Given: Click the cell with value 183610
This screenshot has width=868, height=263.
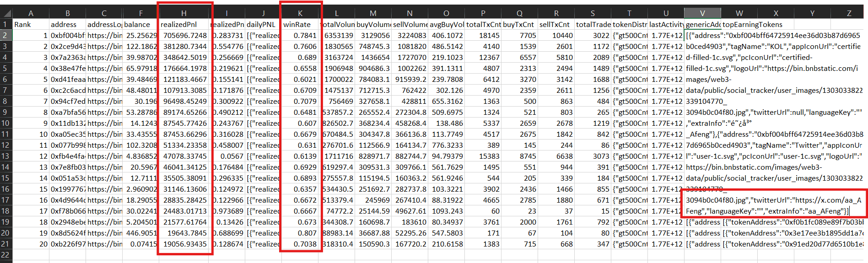Looking at the screenshot, I should click(410, 222).
